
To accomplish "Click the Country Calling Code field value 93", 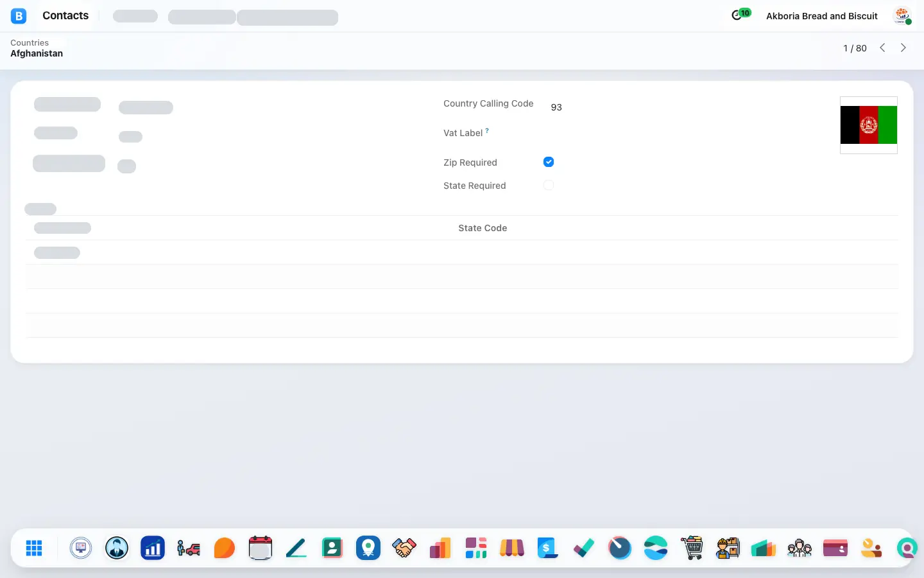I will click(556, 107).
